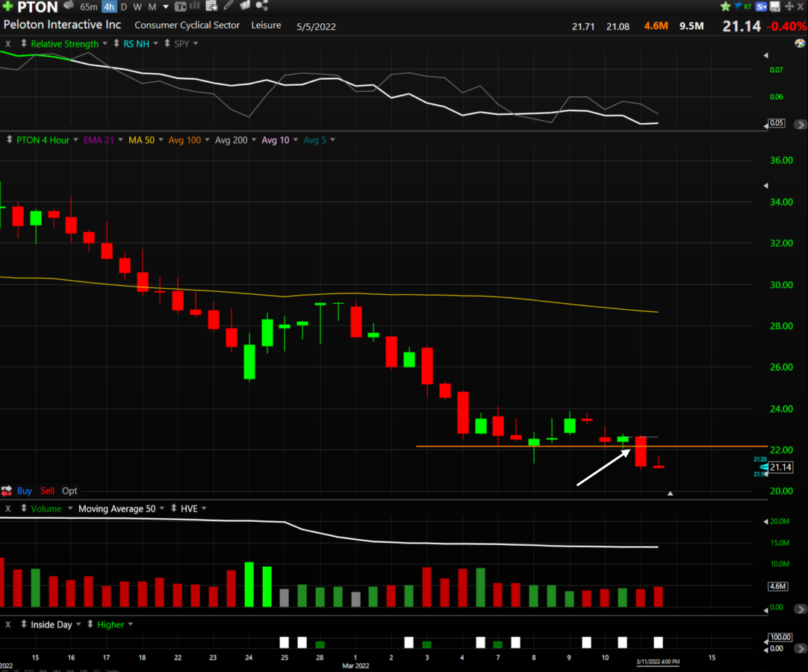Click the bar chart style icon

195,6
